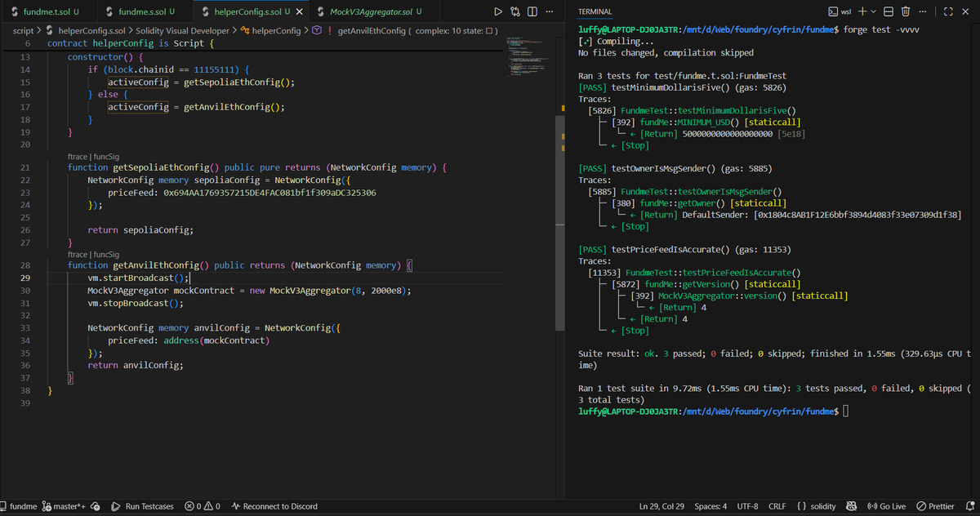Screen dimensions: 980x516
Task: Close the helperConfig.s.sol tab
Action: (x=299, y=11)
